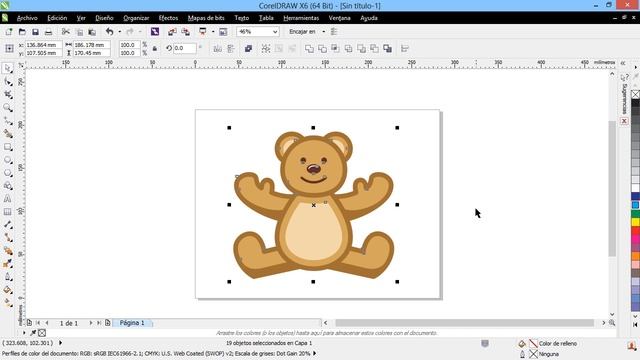This screenshot has height=360, width=640.
Task: Select the Color Eyedropper tool
Action: pyautogui.click(x=8, y=264)
